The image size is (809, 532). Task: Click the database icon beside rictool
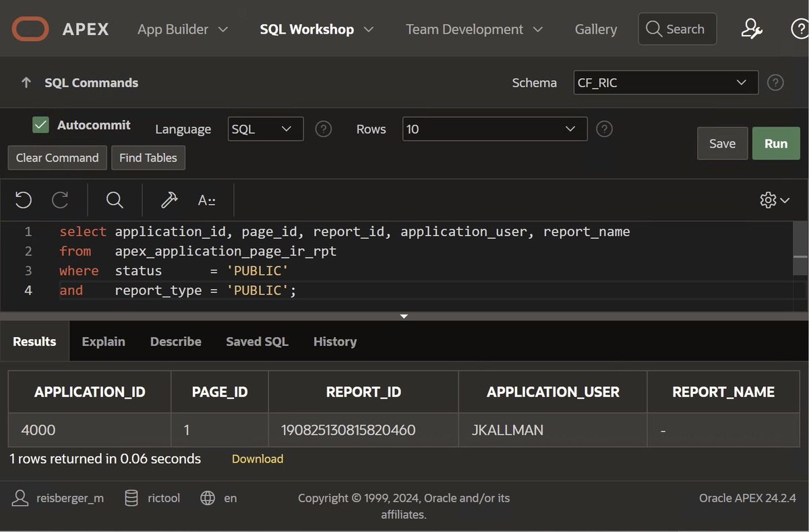132,498
